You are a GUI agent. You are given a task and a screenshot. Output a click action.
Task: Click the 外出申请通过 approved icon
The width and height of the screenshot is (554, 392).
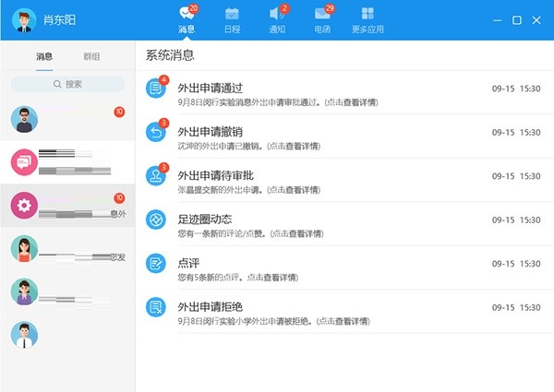156,88
